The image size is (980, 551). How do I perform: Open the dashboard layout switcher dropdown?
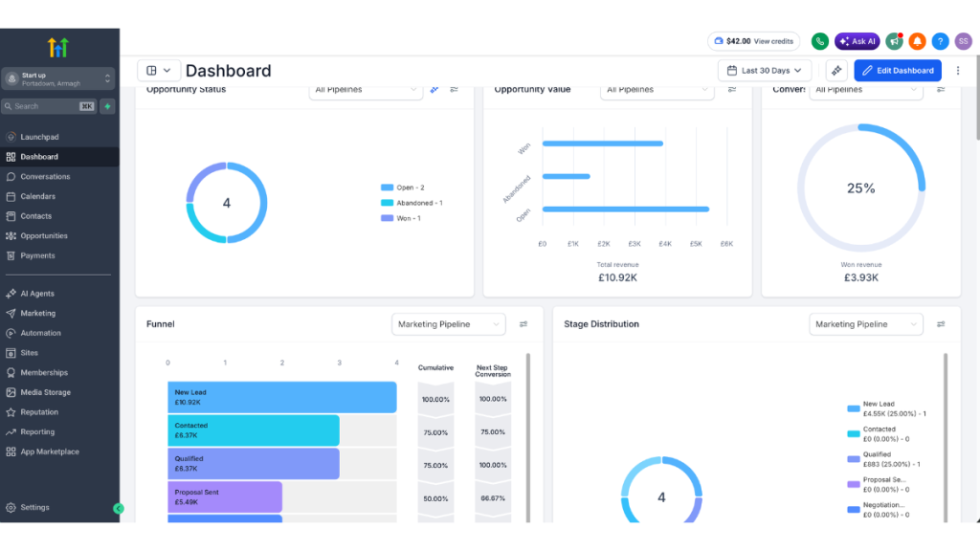coord(159,71)
